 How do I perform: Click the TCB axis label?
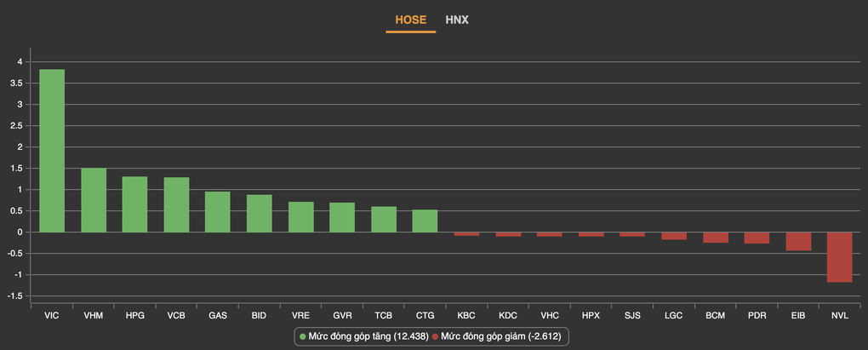tap(384, 316)
